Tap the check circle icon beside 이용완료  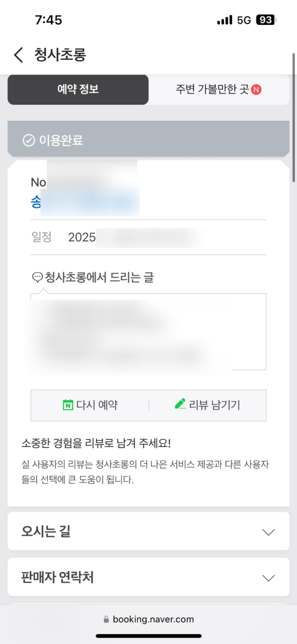(29, 140)
